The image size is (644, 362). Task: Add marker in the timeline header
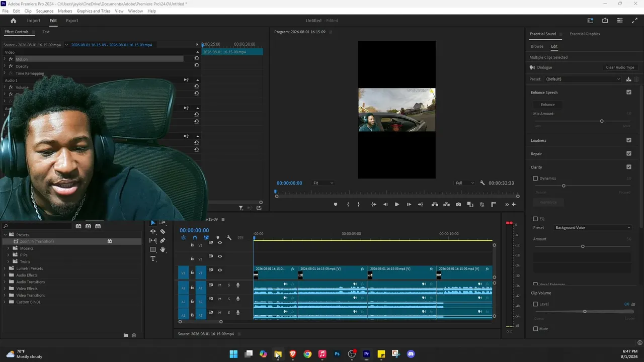(x=218, y=238)
